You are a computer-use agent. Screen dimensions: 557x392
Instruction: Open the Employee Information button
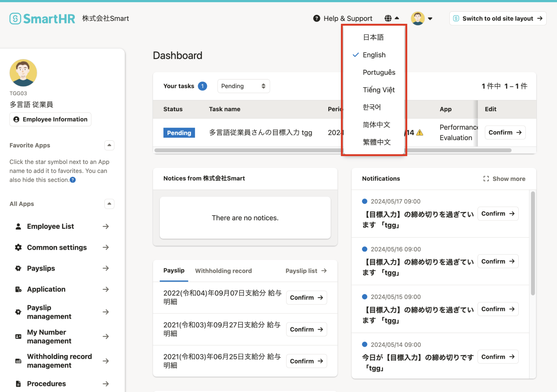(51, 119)
